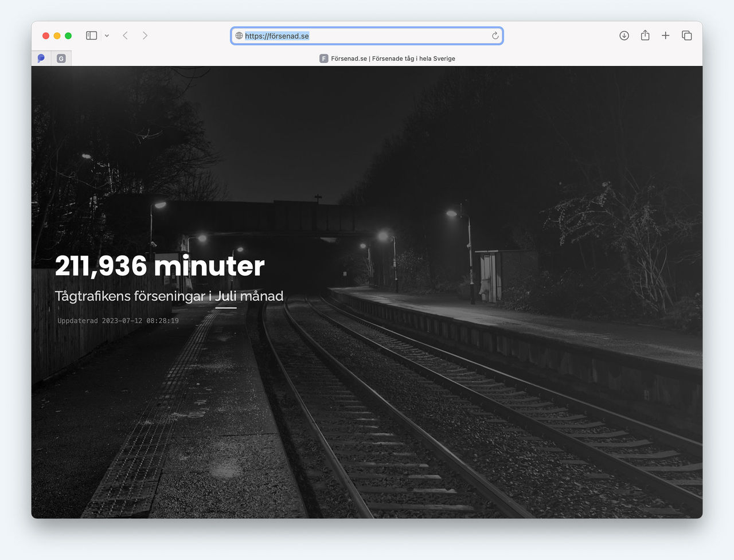
Task: Minimize the window using yellow button
Action: 57,36
